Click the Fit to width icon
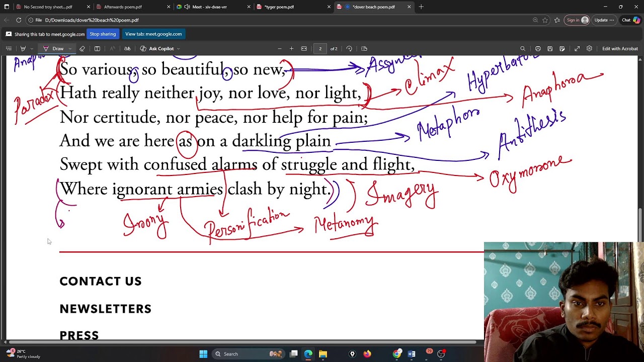Viewport: 644px width, 362px height. pos(304,49)
